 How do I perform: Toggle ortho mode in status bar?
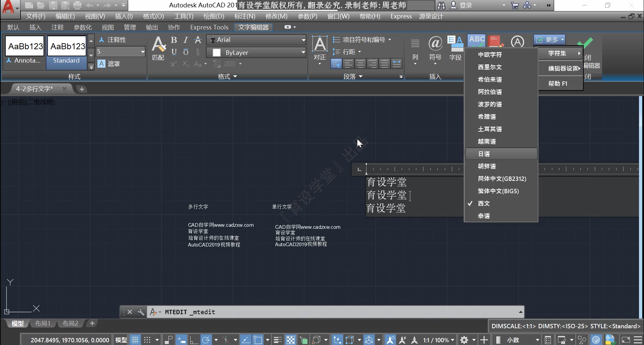click(194, 340)
